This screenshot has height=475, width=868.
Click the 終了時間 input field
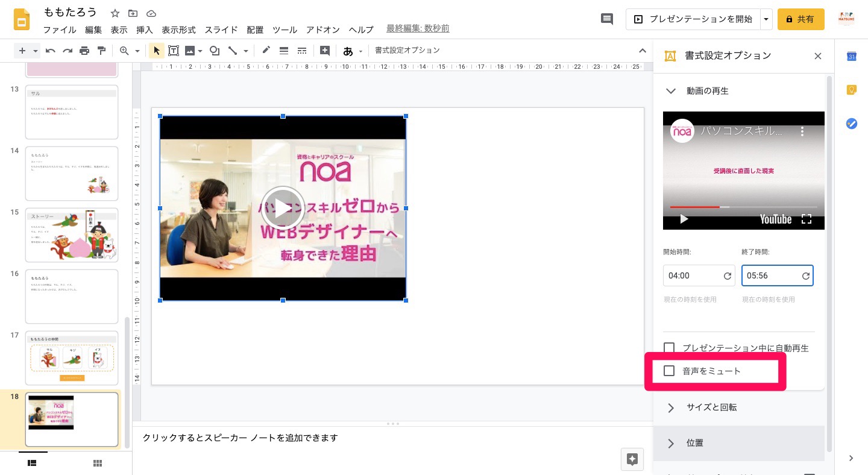pyautogui.click(x=778, y=275)
